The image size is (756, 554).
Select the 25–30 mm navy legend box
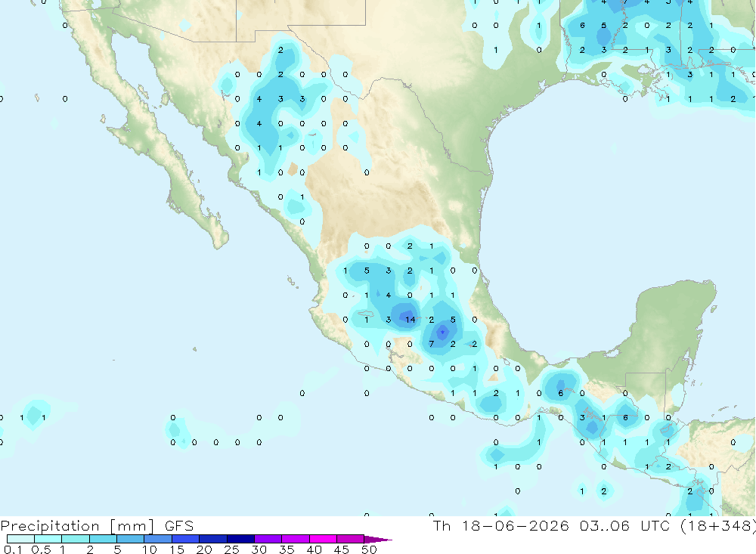pyautogui.click(x=240, y=539)
